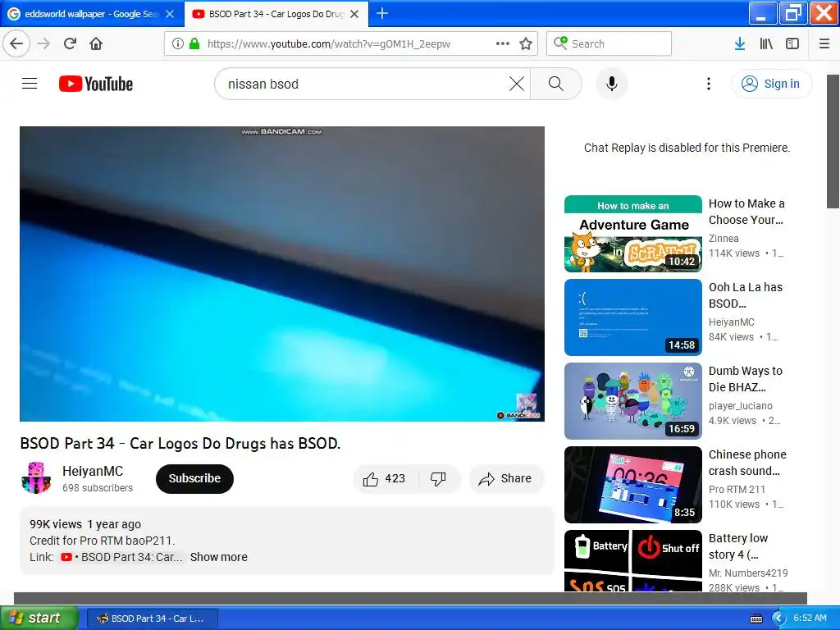Focus the browser Search box

click(609, 43)
